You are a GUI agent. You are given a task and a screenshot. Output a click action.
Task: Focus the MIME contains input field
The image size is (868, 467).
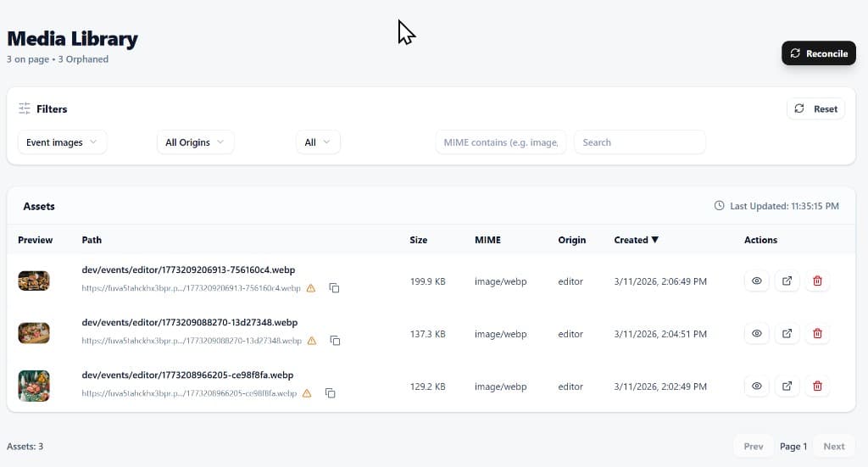501,142
